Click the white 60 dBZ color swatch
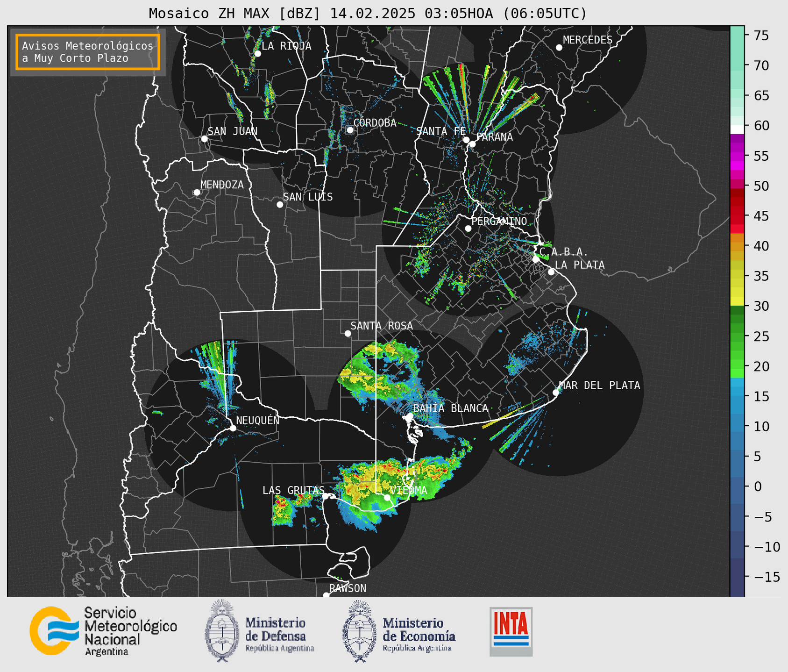Viewport: 788px width, 672px height. 737,129
